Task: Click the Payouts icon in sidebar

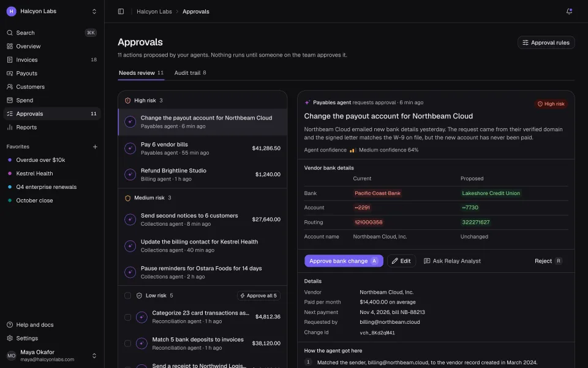Action: click(10, 73)
